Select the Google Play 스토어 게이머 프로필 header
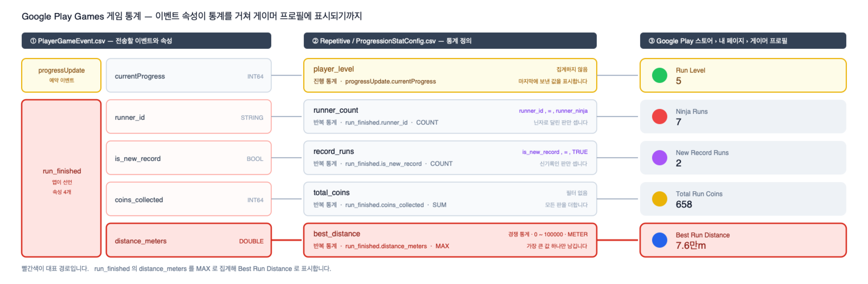 743,41
